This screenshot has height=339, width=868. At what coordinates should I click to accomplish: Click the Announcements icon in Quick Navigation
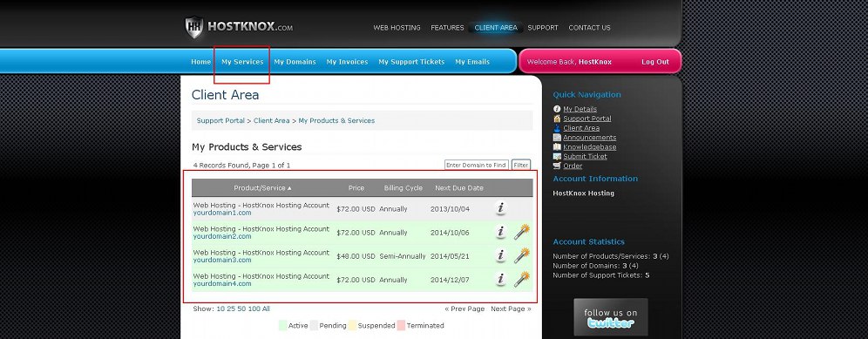(557, 138)
